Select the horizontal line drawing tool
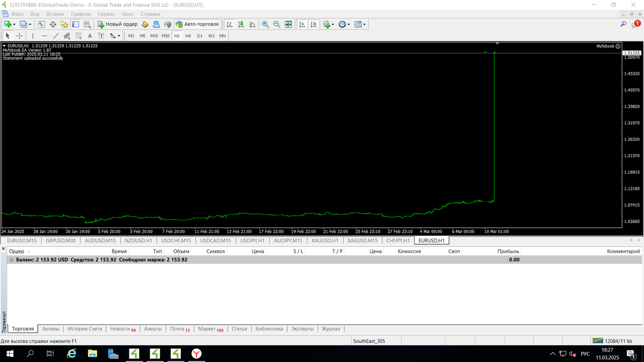This screenshot has height=362, width=644. click(44, 36)
